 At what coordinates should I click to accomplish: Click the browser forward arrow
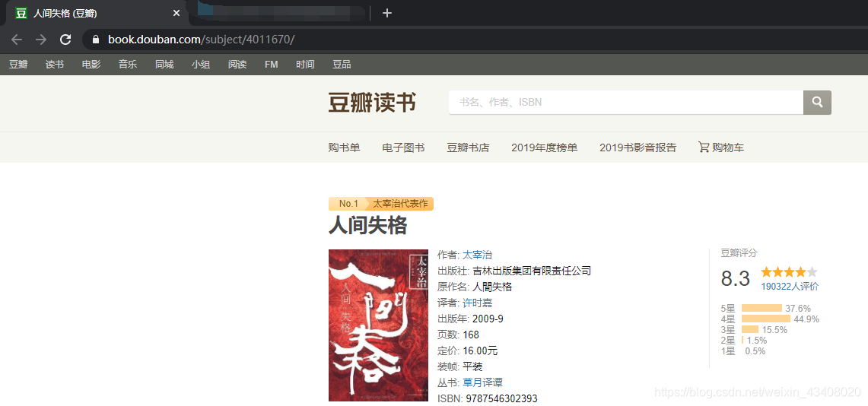41,40
